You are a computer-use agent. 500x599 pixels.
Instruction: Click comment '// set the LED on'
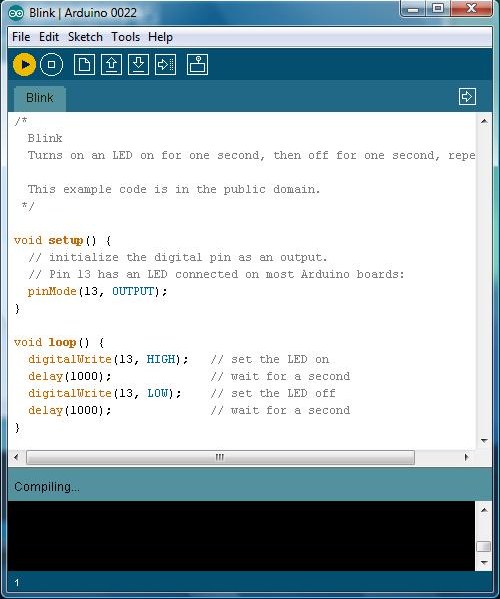pyautogui.click(x=270, y=359)
